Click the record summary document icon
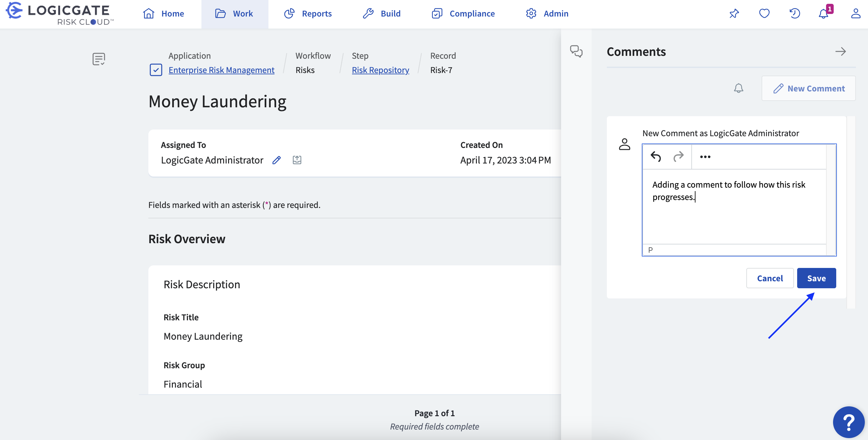Image resolution: width=868 pixels, height=440 pixels. pyautogui.click(x=99, y=59)
